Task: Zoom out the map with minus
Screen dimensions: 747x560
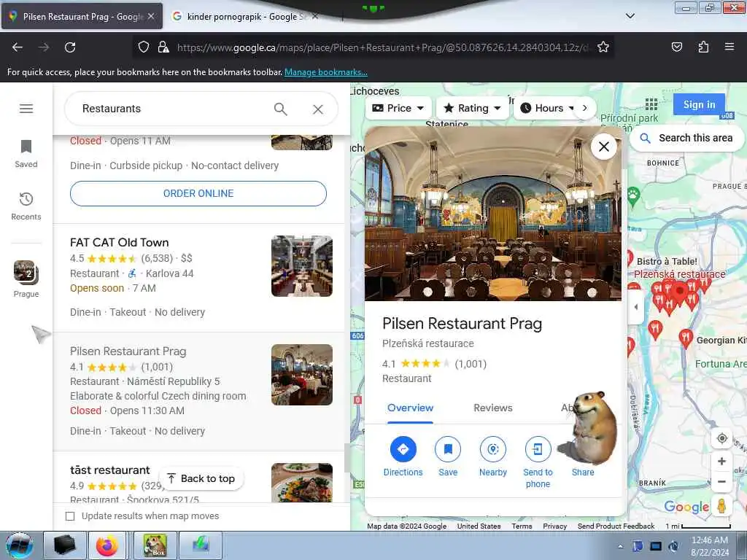Action: [721, 481]
